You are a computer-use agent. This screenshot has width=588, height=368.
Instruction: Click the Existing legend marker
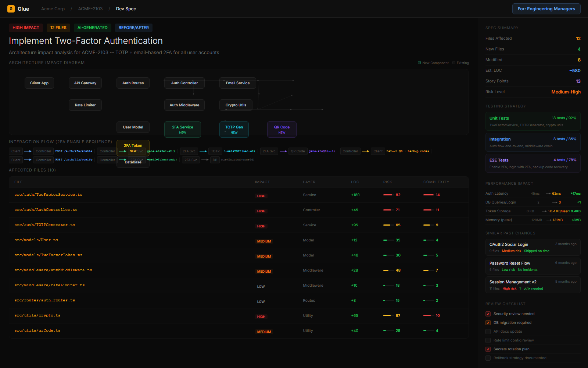pos(454,63)
